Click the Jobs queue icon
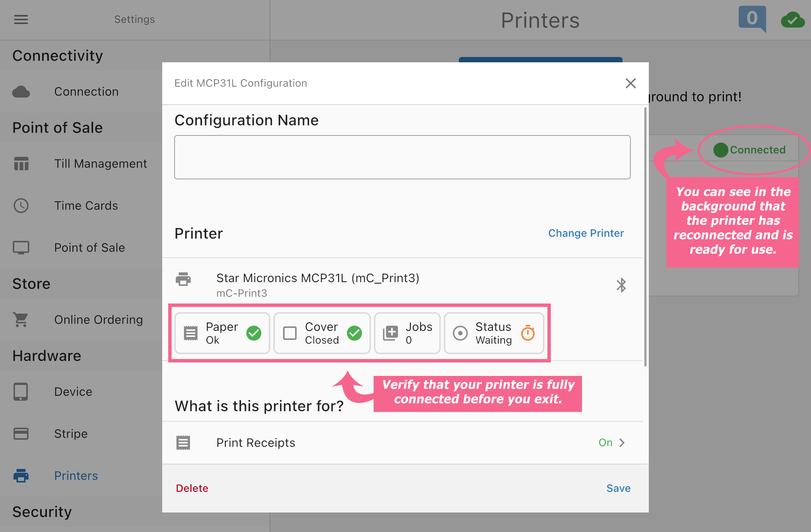Screen dimensions: 811x532 click(390, 333)
